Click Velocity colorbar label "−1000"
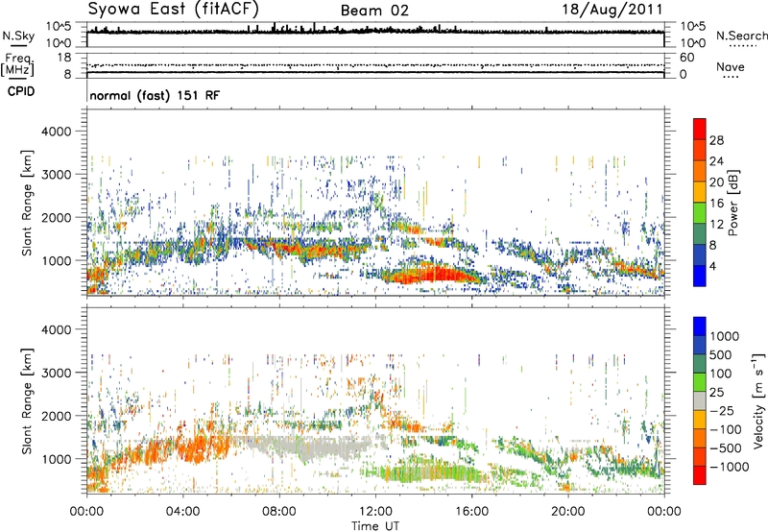The image size is (768, 532). pos(729,467)
